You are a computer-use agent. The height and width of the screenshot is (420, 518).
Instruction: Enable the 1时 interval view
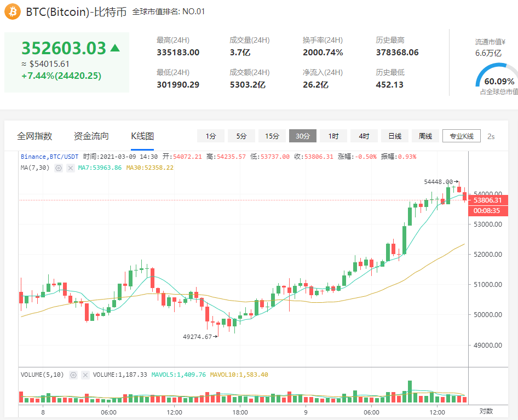pos(333,136)
